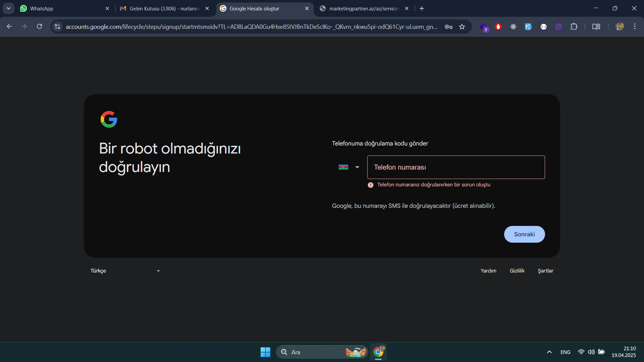Open the Gizlilik link
Image resolution: width=644 pixels, height=362 pixels.
tap(517, 270)
